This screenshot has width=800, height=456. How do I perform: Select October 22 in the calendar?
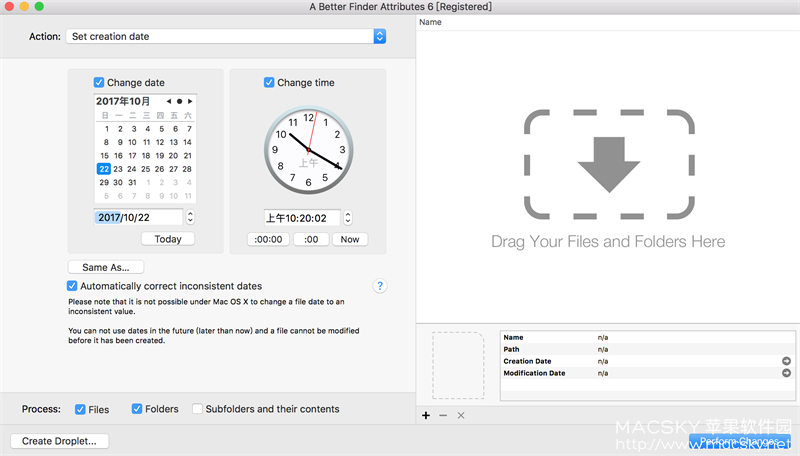point(104,169)
